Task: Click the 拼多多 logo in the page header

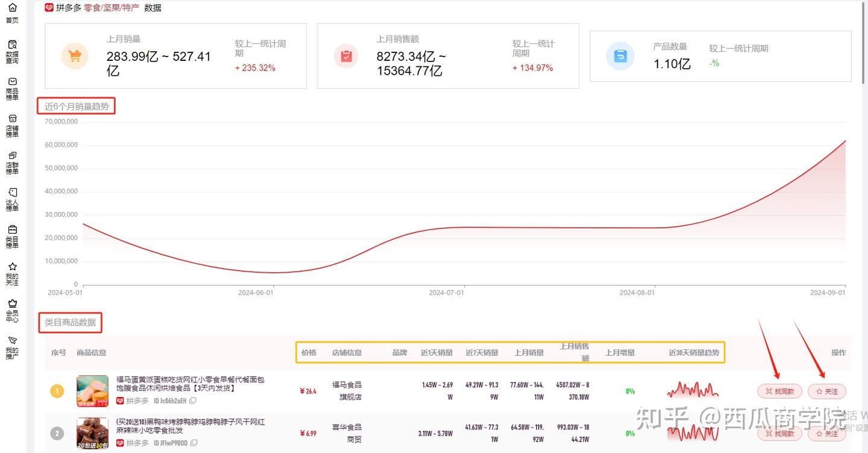Action: click(49, 8)
